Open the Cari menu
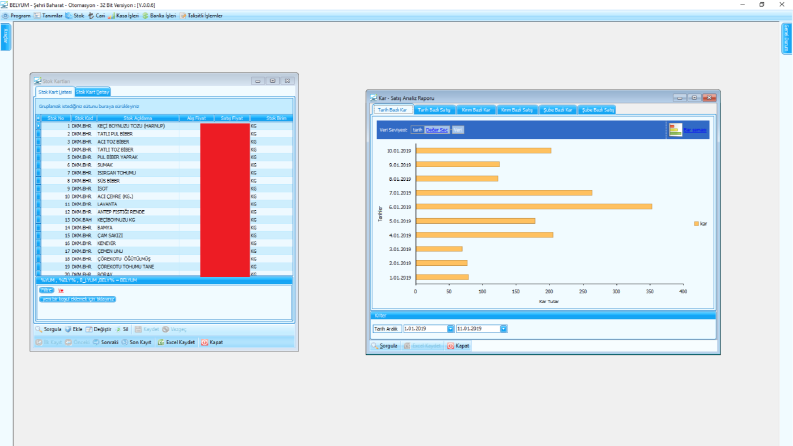Image resolution: width=793 pixels, height=446 pixels. pos(97,16)
